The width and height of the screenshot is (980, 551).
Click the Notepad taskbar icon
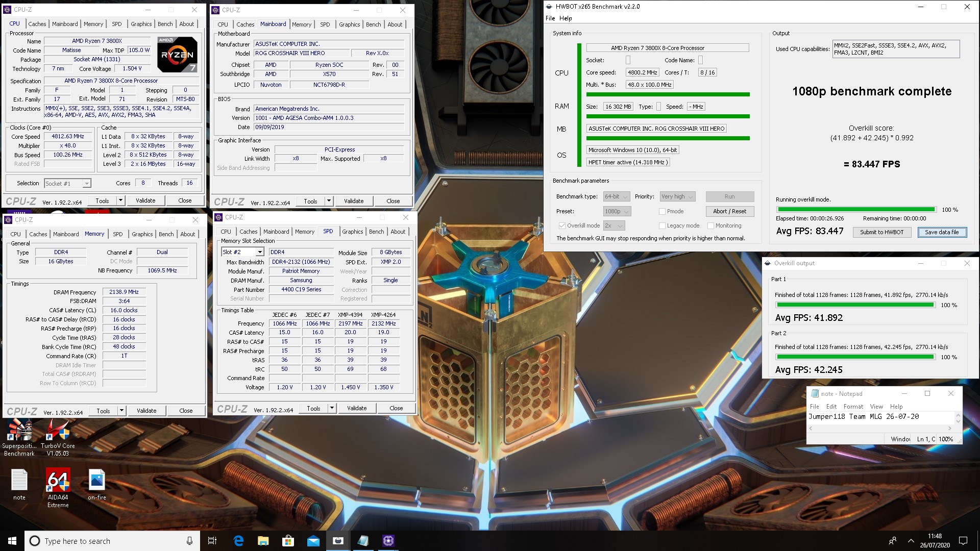point(363,541)
